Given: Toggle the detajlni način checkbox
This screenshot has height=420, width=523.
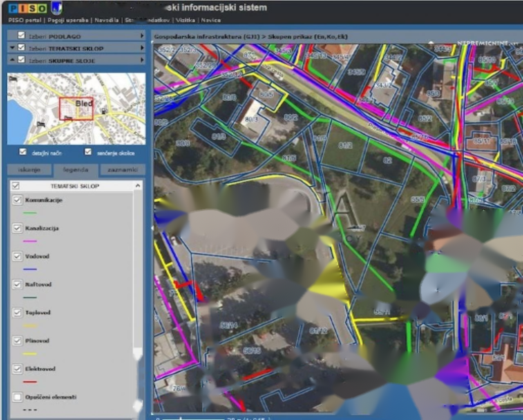Looking at the screenshot, I should tap(23, 152).
